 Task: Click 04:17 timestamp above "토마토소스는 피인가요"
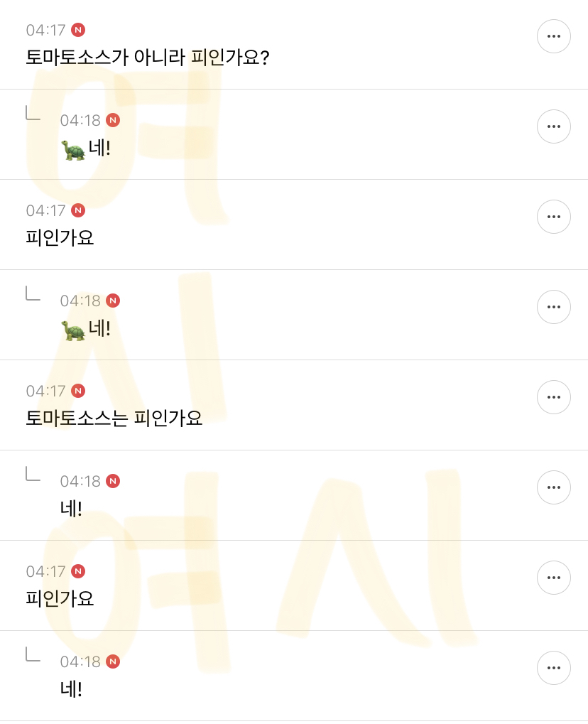tap(45, 391)
